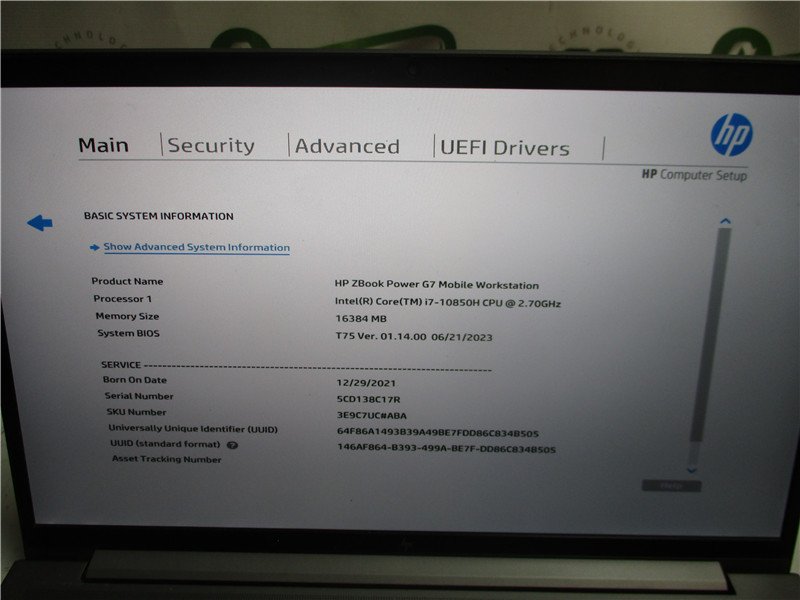
Task: Select the SERVICE section header
Action: pos(121,365)
